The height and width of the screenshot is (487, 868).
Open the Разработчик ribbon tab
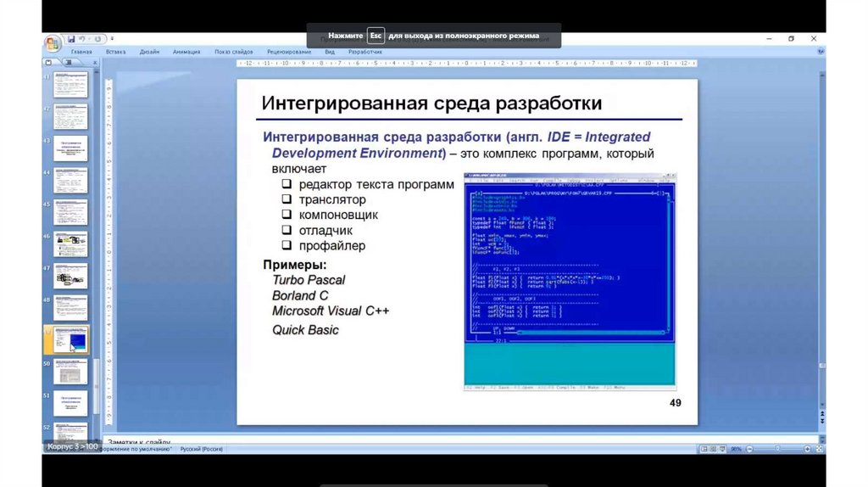[365, 52]
